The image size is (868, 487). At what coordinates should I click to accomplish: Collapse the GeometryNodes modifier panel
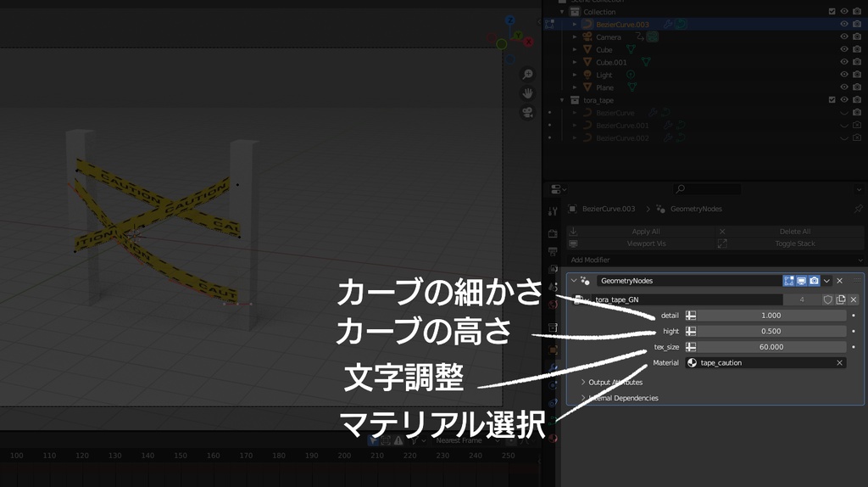[x=574, y=281]
